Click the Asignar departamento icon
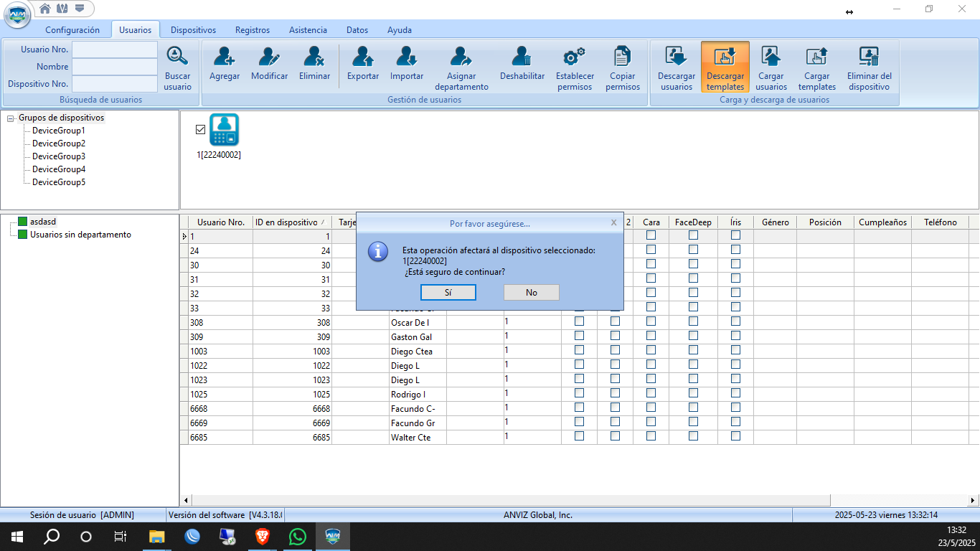This screenshot has width=980, height=551. coord(461,56)
